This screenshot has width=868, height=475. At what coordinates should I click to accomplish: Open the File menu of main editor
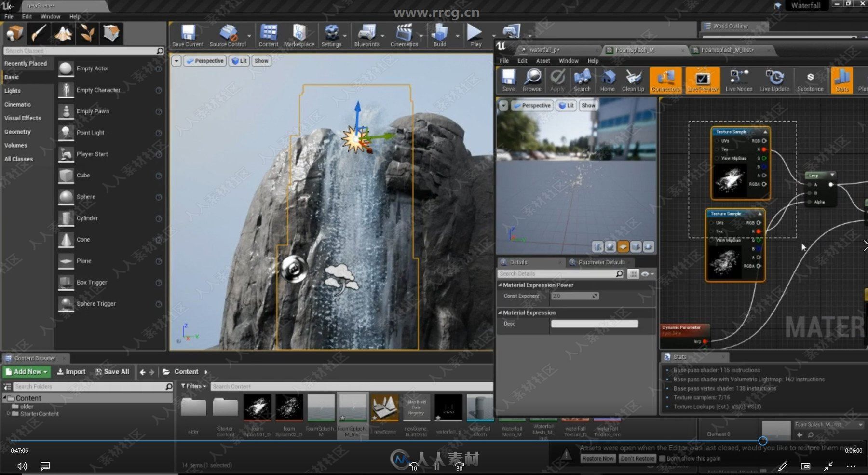coord(9,16)
